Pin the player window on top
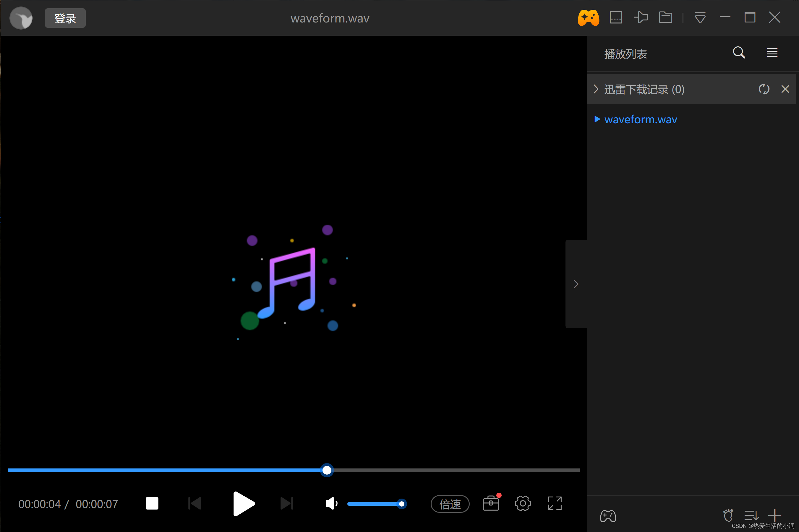Image resolution: width=799 pixels, height=532 pixels. pos(641,17)
